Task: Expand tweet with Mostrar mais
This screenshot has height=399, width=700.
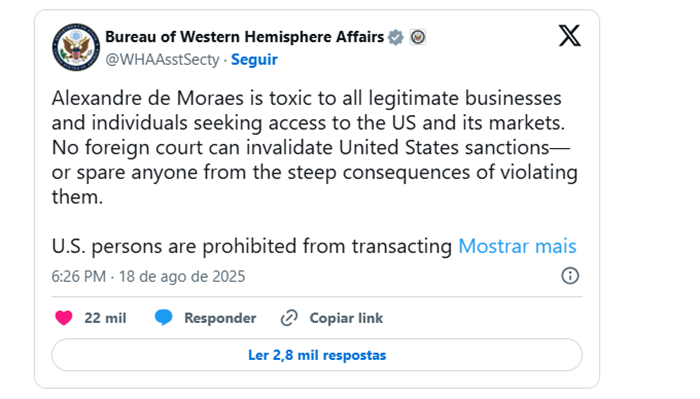Action: click(x=517, y=246)
